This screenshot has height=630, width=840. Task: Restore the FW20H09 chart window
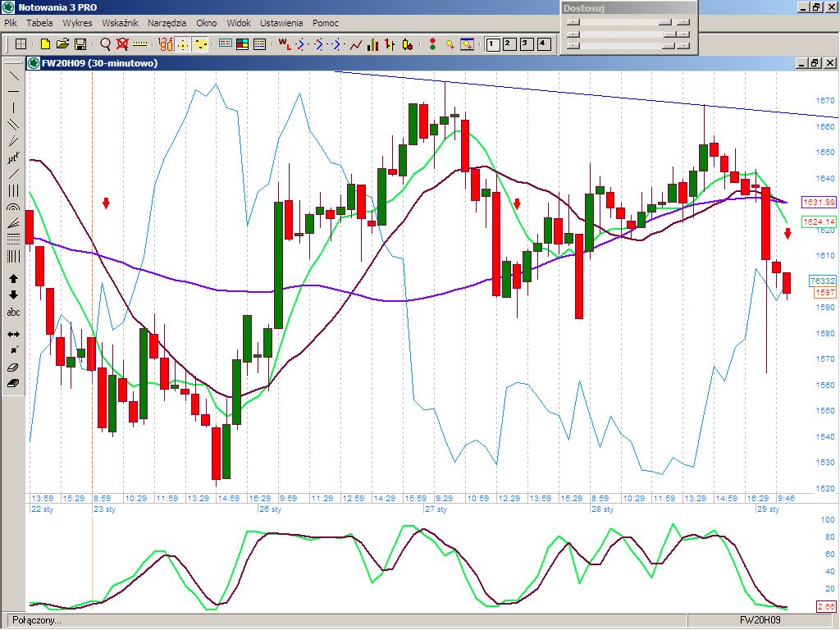coord(814,63)
